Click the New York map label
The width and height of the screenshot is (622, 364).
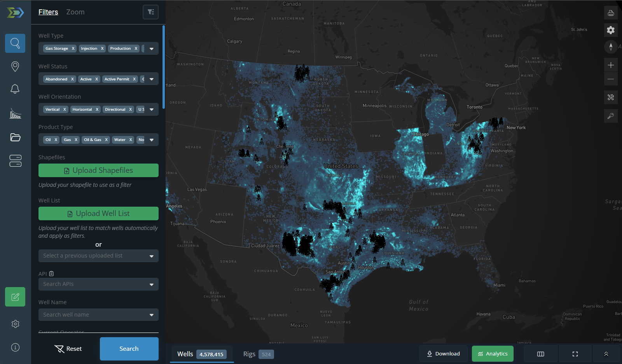click(x=516, y=127)
